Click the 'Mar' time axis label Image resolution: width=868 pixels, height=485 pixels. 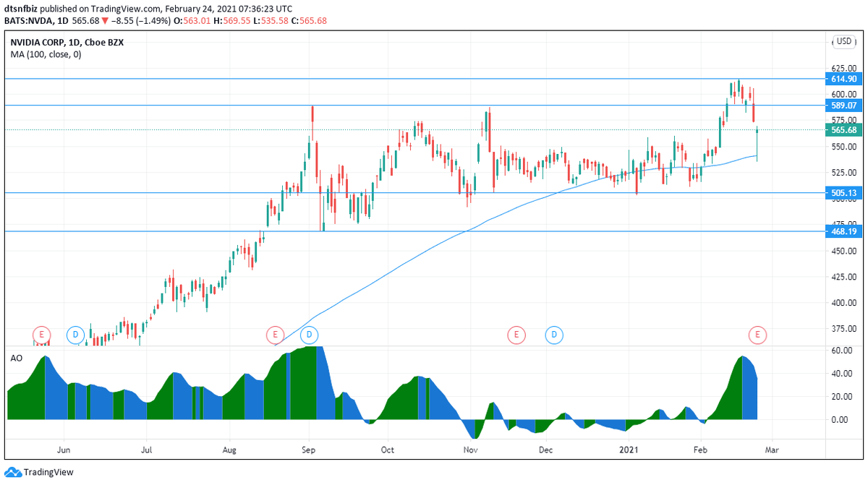[773, 450]
